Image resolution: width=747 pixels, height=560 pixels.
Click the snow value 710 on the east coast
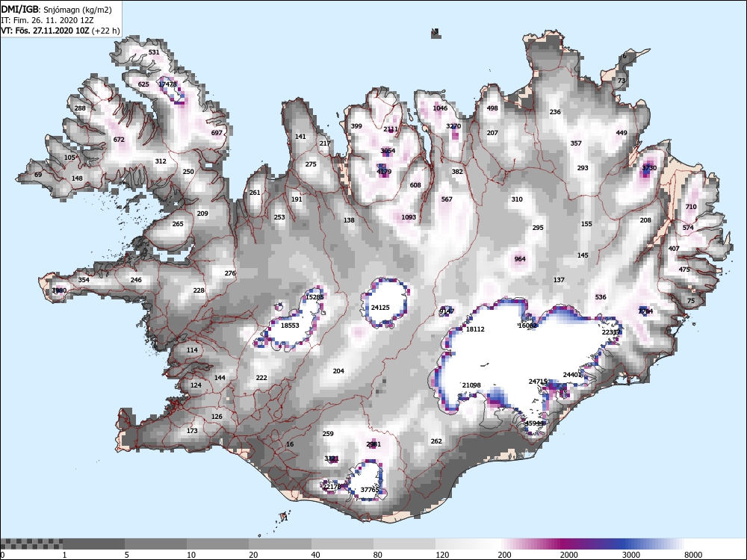[691, 207]
